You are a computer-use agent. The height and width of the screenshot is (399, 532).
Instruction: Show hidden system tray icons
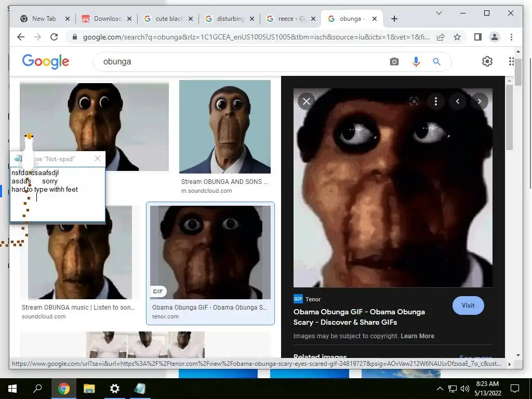[440, 389]
